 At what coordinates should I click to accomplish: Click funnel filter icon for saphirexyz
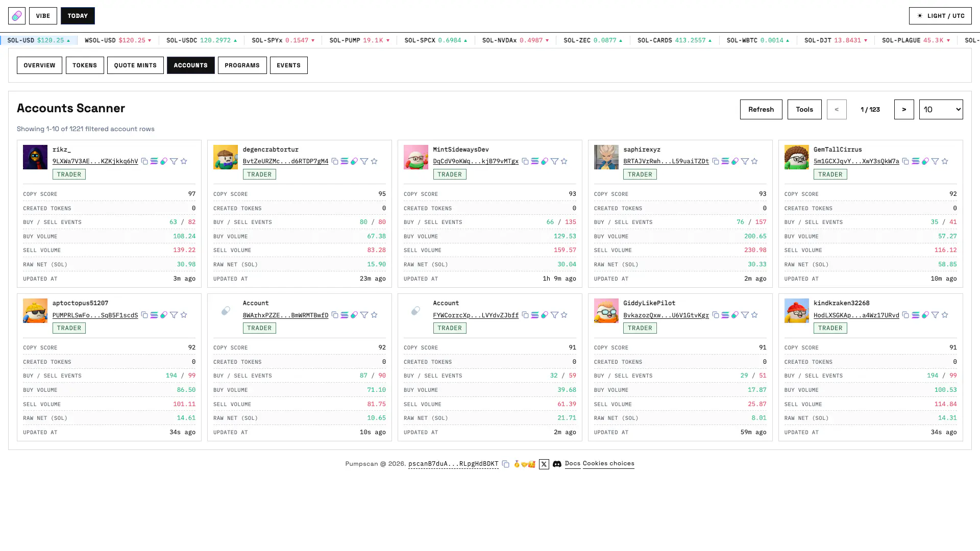click(x=745, y=161)
